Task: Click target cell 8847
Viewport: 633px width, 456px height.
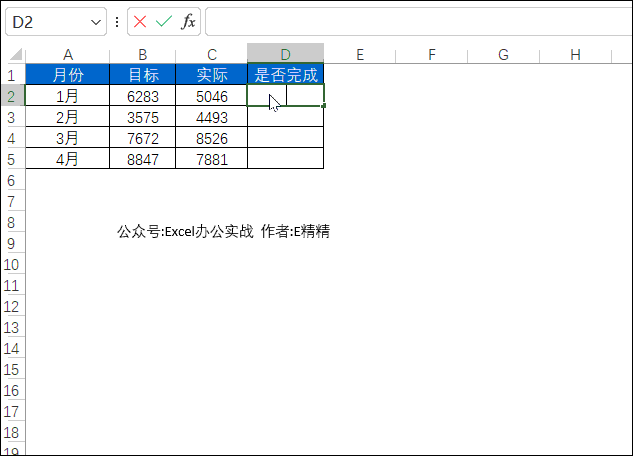Action: click(x=143, y=159)
